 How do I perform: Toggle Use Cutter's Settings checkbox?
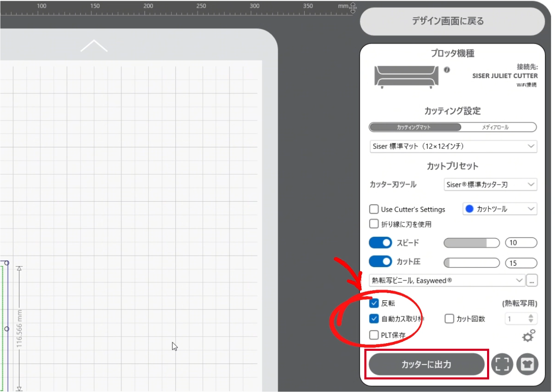(374, 209)
